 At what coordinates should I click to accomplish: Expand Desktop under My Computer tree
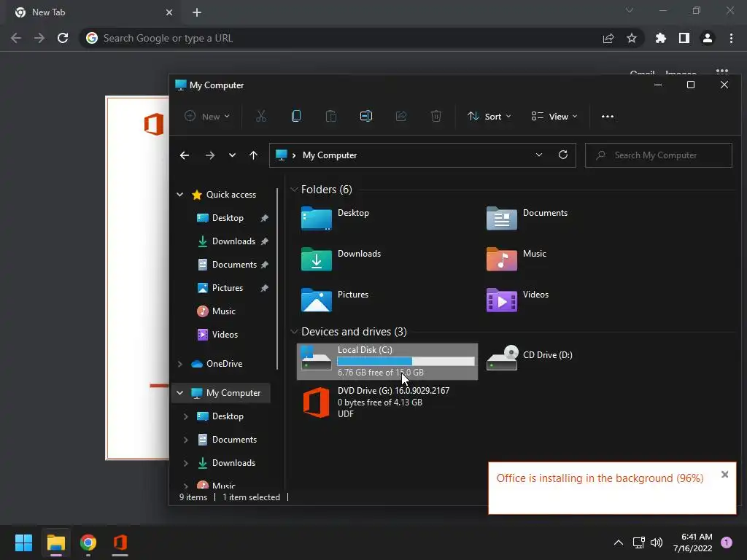186,416
